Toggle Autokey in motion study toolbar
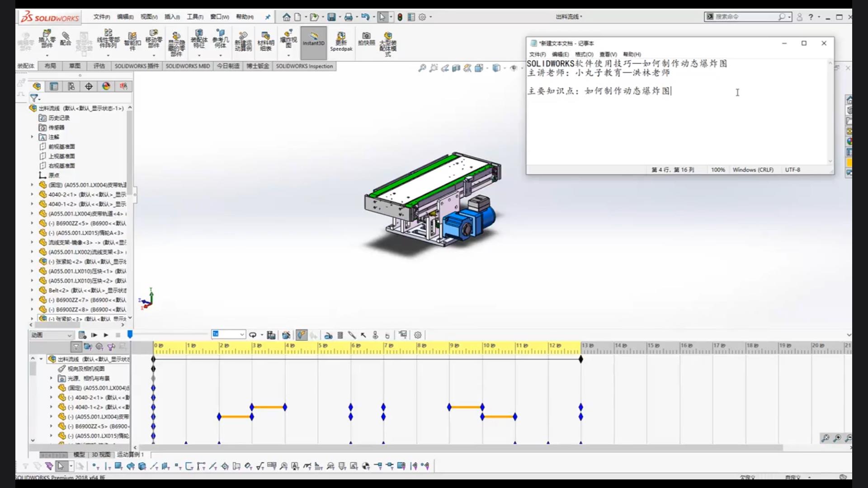This screenshot has width=868, height=488. 301,335
